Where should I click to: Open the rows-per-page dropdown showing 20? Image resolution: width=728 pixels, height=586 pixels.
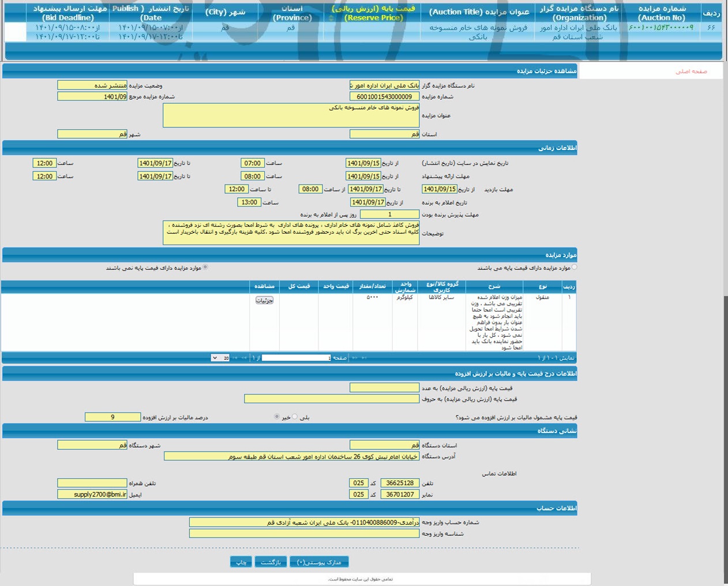click(x=220, y=358)
